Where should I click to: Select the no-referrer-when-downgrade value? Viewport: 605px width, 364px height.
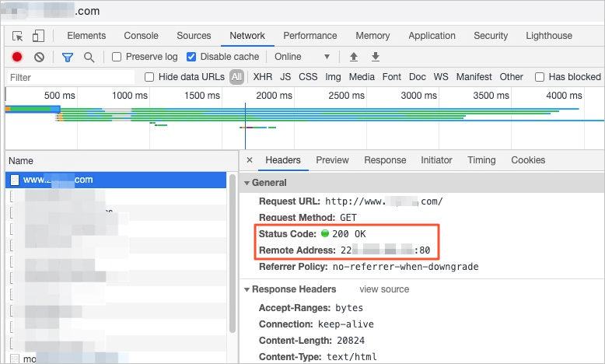tap(405, 267)
